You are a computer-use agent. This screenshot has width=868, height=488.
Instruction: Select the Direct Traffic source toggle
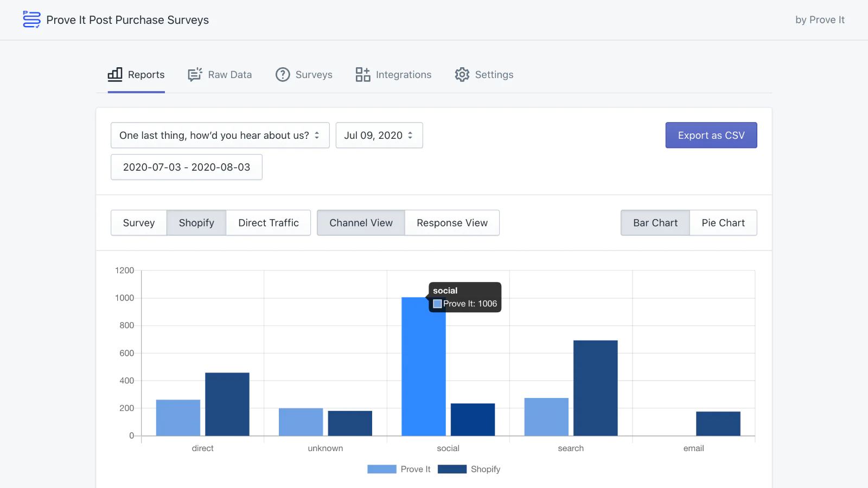(x=269, y=223)
